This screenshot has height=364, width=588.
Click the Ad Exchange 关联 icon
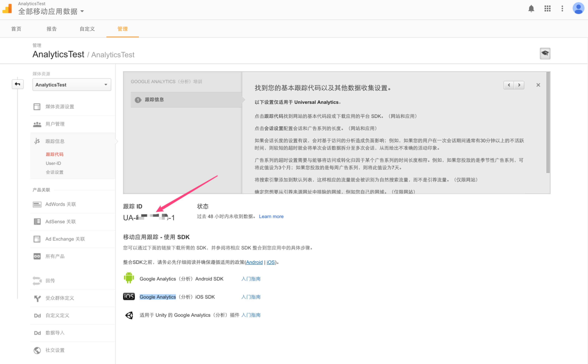pos(37,239)
